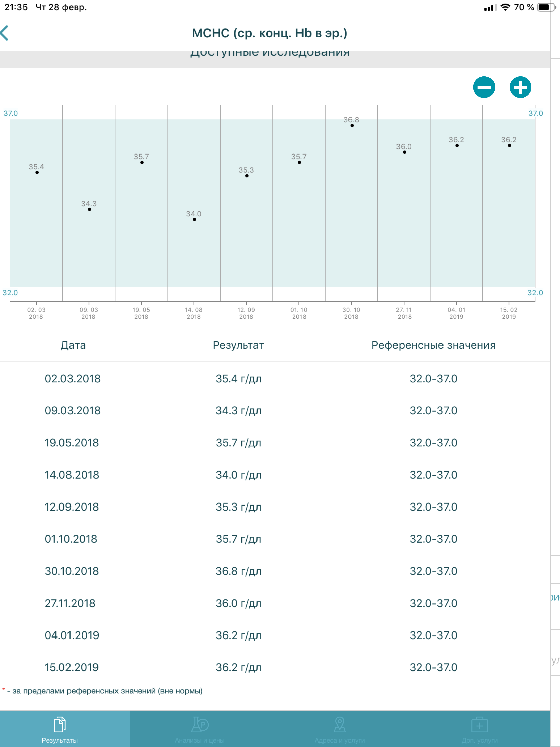Tap the 34.3 data point
560x747 pixels.
pyautogui.click(x=89, y=209)
